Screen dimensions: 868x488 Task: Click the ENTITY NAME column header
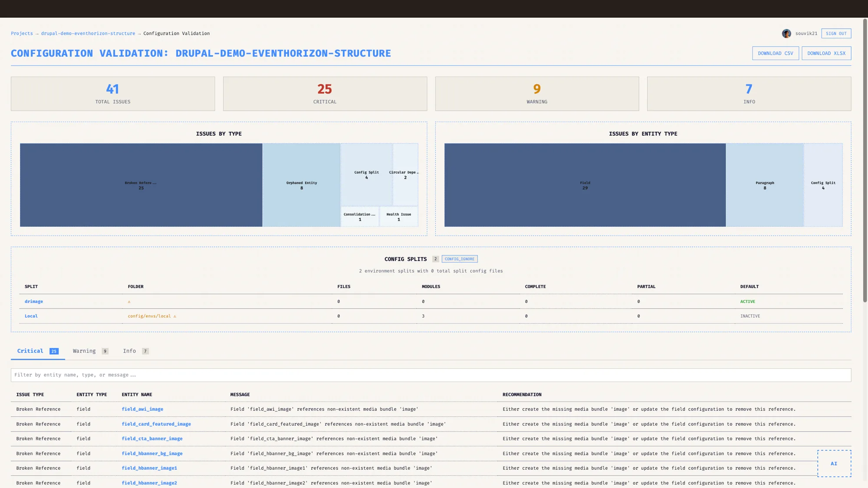point(137,395)
